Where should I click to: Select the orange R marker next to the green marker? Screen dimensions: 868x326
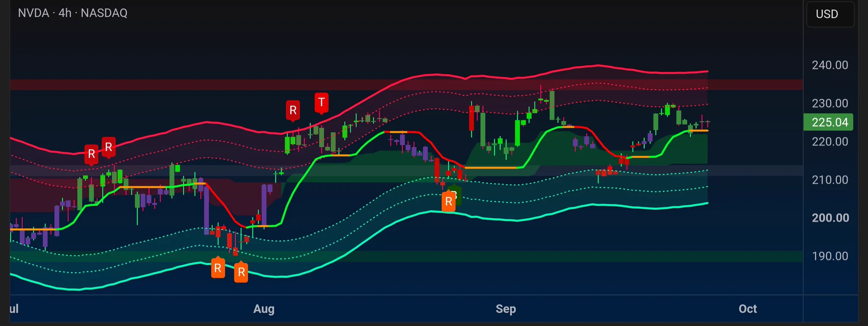[448, 201]
